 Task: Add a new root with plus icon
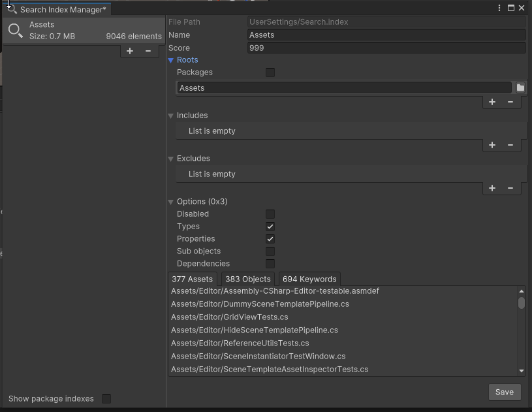[x=492, y=102]
